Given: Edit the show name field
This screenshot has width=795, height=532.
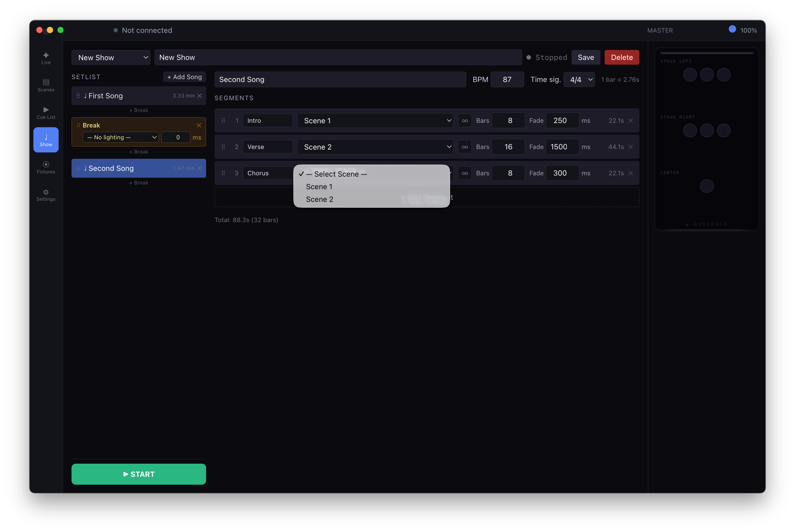Looking at the screenshot, I should pos(338,57).
